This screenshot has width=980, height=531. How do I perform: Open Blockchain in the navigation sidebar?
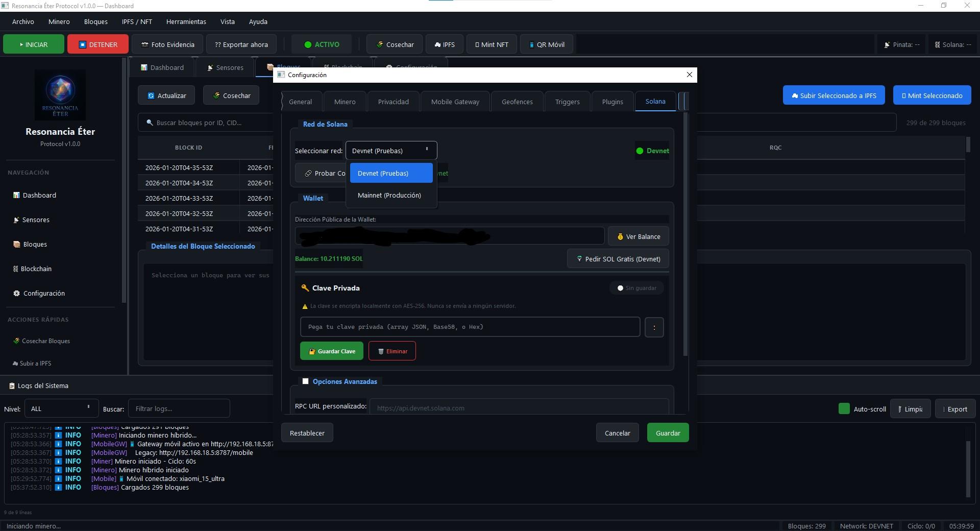36,269
